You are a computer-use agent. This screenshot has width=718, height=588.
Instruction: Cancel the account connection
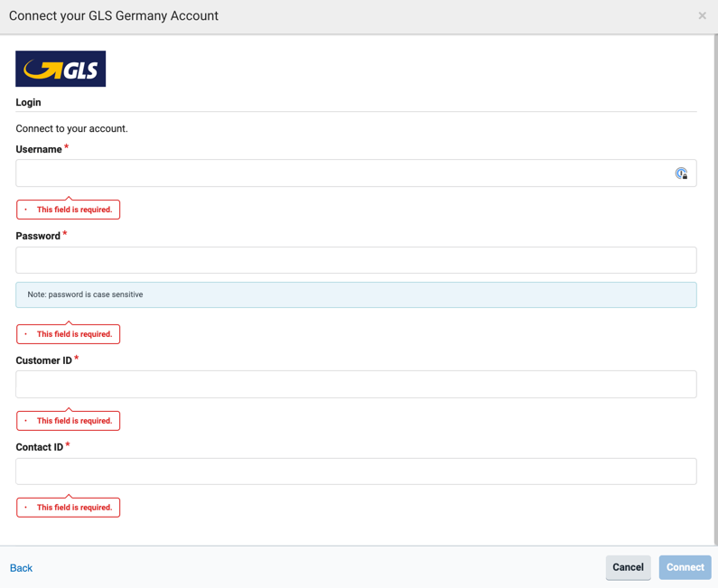click(629, 567)
